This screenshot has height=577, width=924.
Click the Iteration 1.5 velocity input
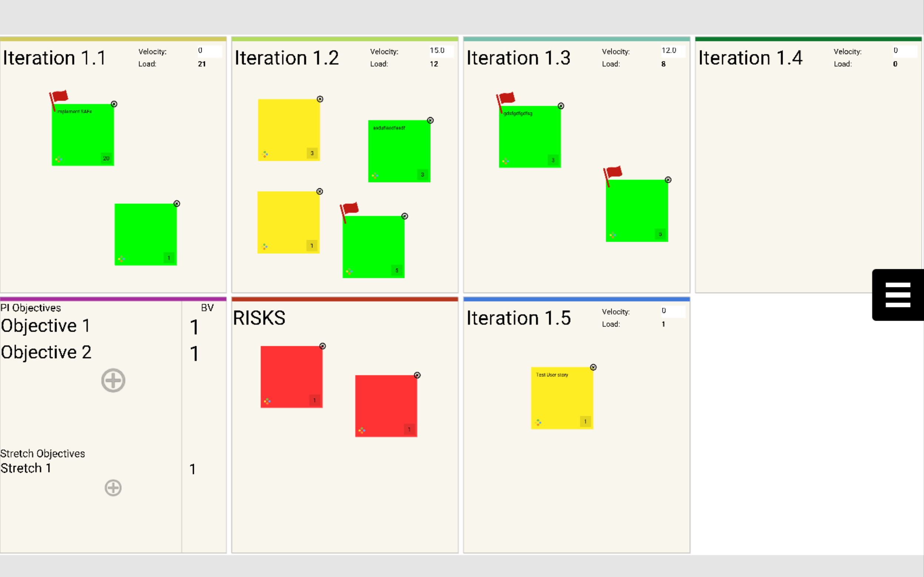[673, 311]
